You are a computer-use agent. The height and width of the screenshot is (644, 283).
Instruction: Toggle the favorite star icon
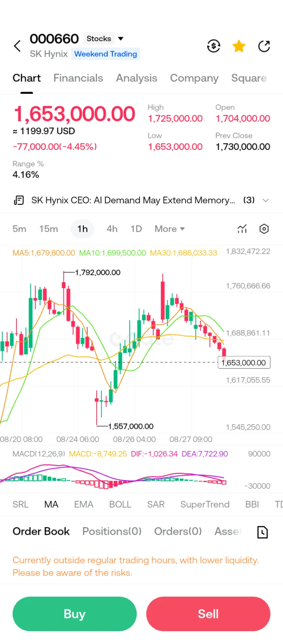point(239,46)
